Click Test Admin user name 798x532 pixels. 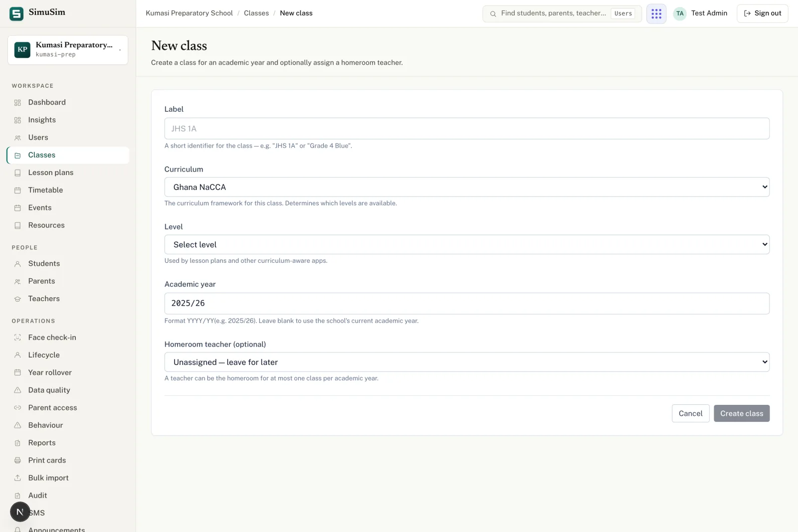click(x=709, y=13)
